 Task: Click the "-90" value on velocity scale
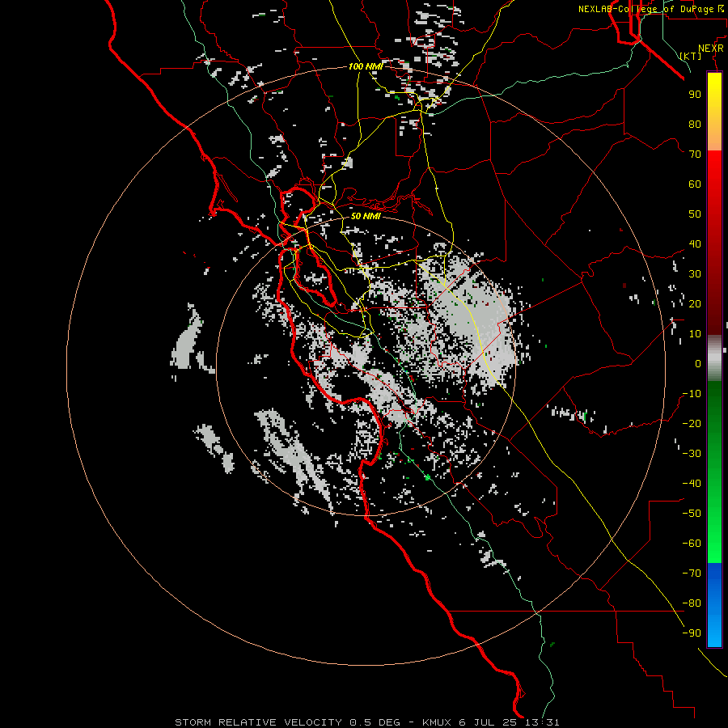click(692, 633)
